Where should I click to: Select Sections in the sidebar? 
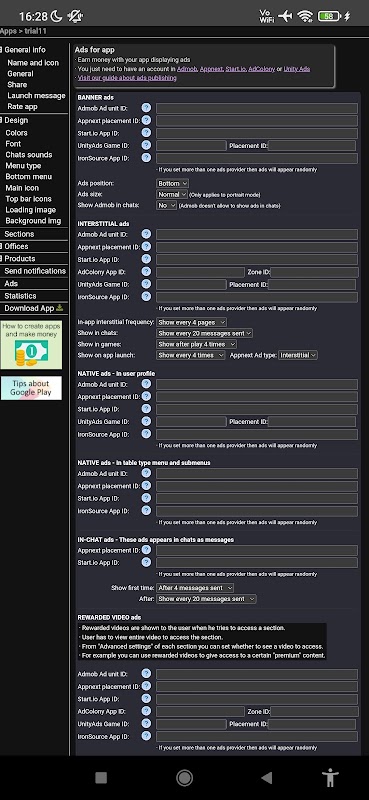[x=19, y=234]
